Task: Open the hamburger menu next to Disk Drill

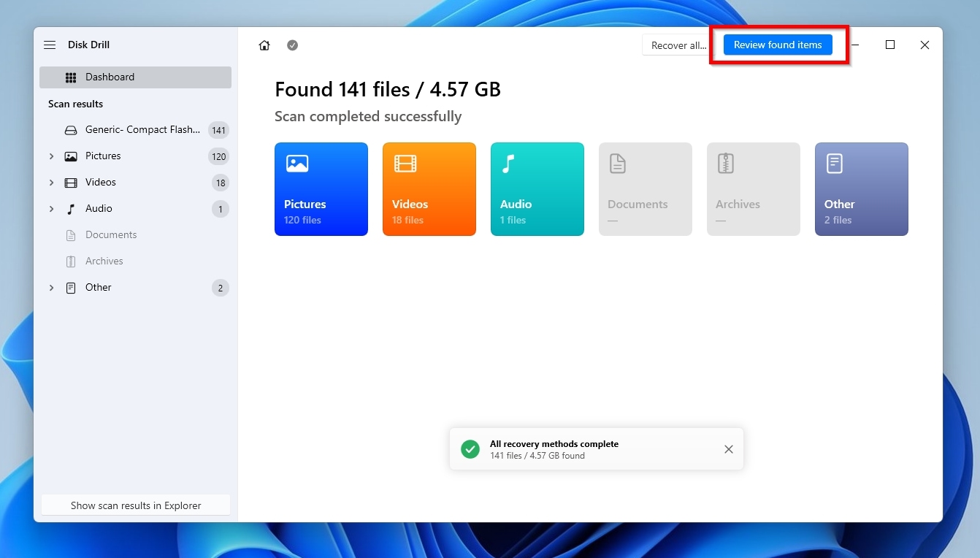Action: tap(49, 45)
